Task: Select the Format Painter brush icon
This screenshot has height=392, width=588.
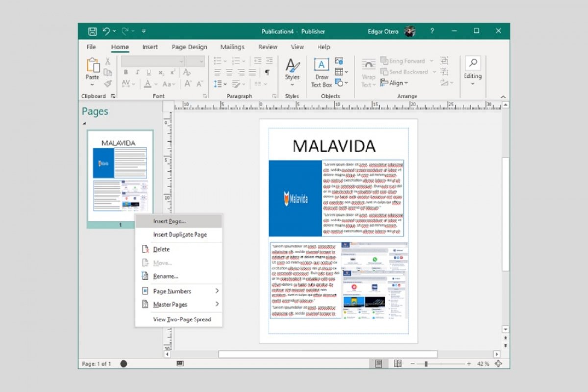Action: click(108, 84)
